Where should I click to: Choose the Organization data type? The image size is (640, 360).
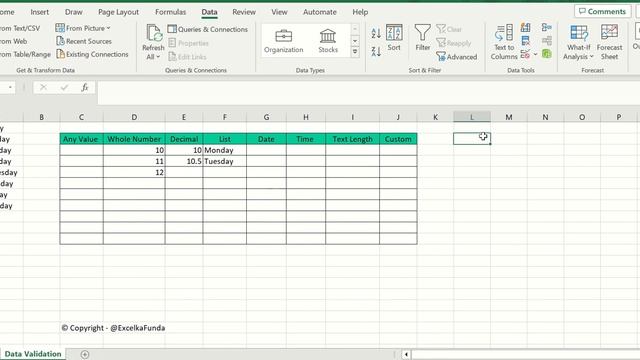click(284, 41)
